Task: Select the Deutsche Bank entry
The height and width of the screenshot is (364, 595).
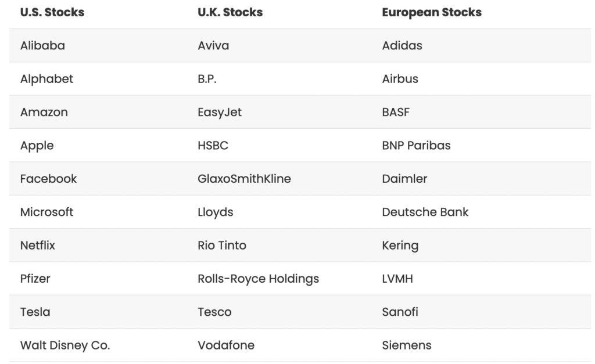Action: coord(425,212)
